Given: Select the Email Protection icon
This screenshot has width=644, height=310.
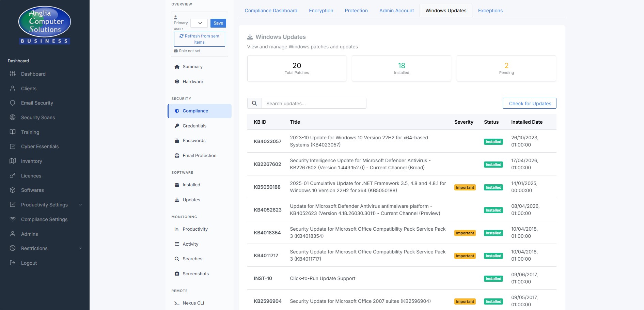Looking at the screenshot, I should click(177, 155).
